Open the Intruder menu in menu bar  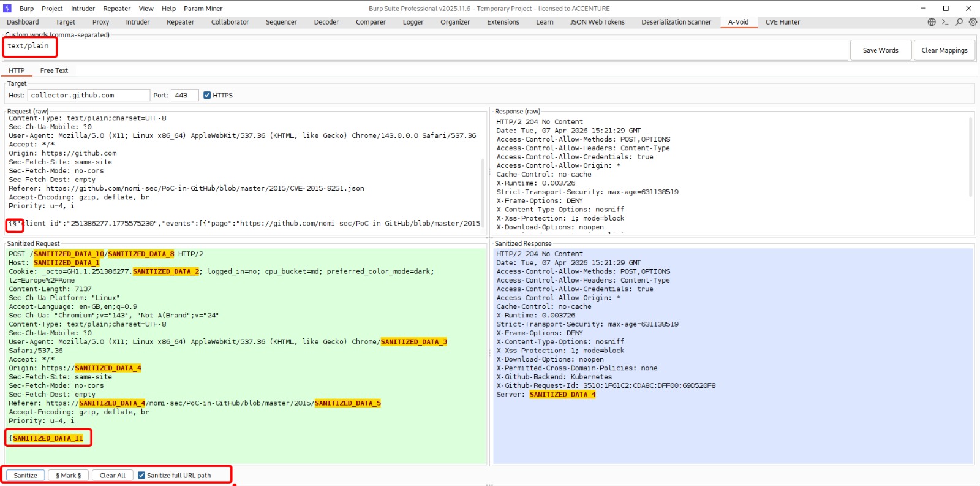click(83, 9)
